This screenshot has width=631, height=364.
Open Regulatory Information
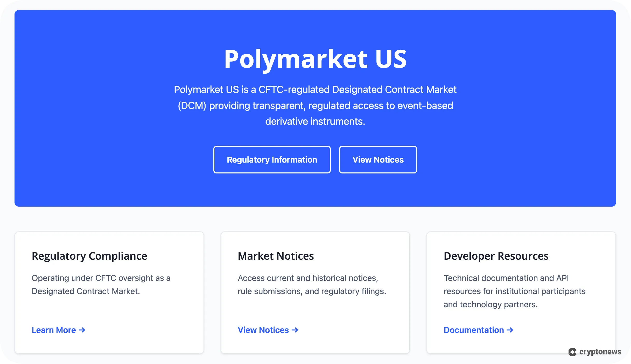coord(272,159)
